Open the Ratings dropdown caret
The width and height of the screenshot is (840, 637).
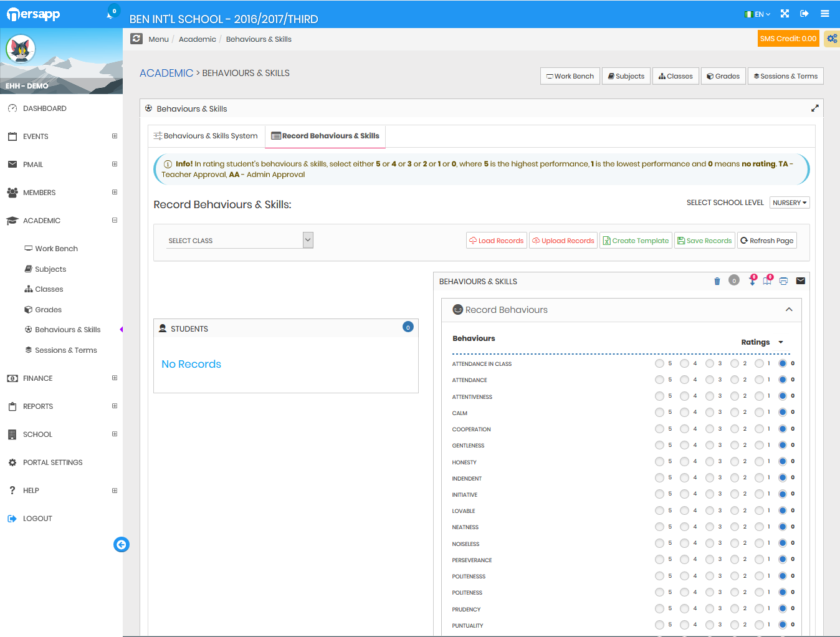(x=781, y=342)
